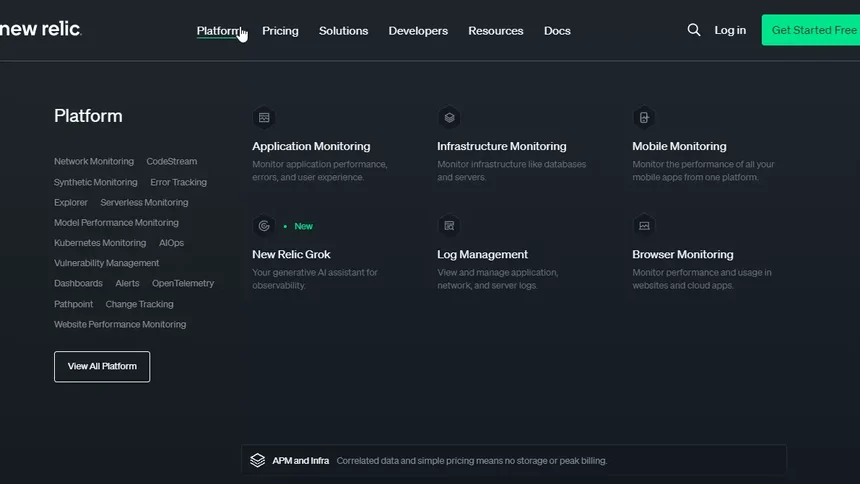860x484 pixels.
Task: Go to Docs in the navbar
Action: [557, 31]
